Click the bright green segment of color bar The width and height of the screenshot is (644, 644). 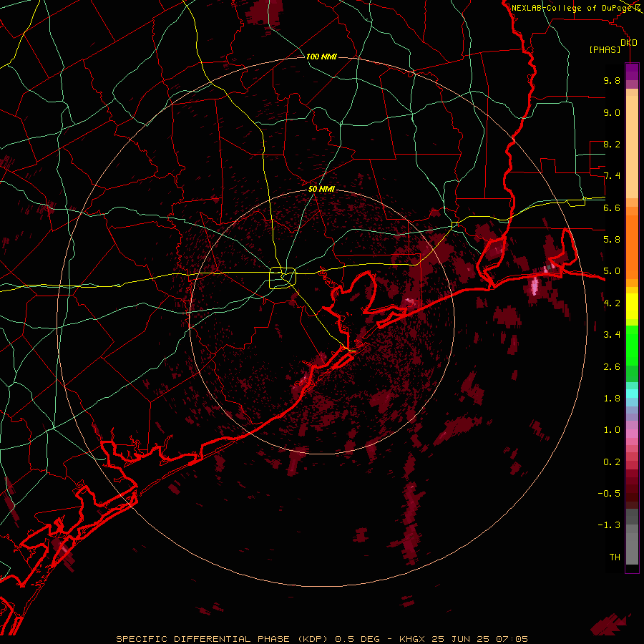point(632,345)
